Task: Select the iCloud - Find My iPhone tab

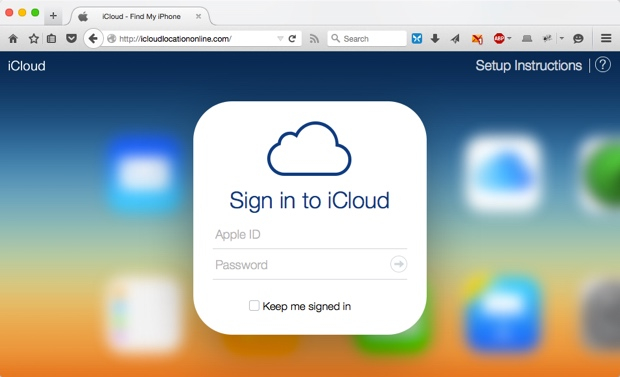Action: pos(140,17)
